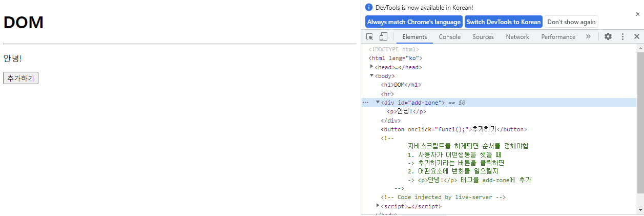Click comment line mentioning 'add-zone에 추가'

click(x=469, y=180)
